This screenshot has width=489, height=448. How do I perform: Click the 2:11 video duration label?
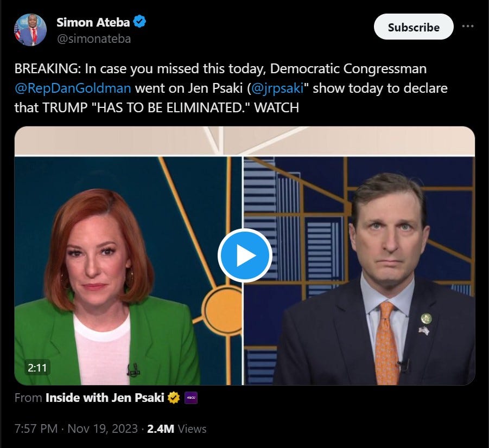(x=37, y=368)
